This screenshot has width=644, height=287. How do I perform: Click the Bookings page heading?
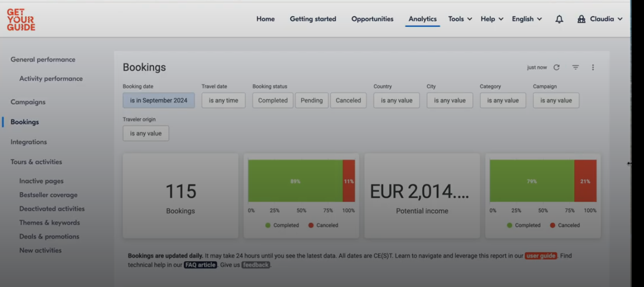coord(144,67)
